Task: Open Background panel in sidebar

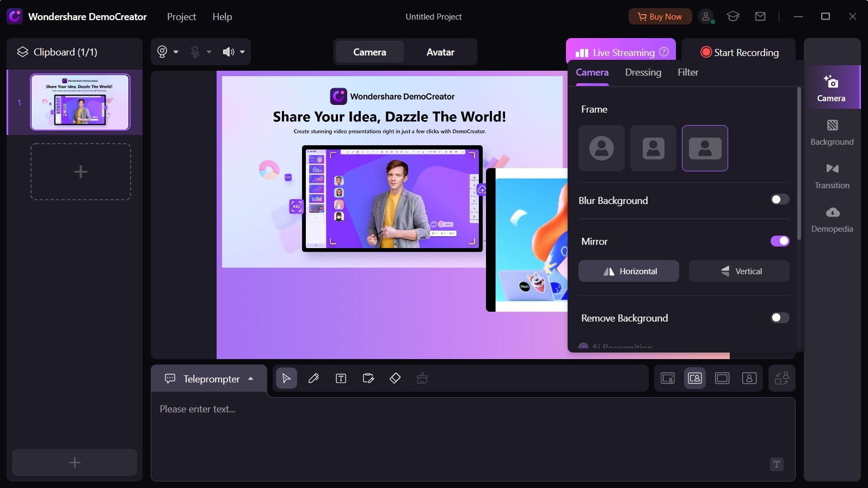Action: point(832,132)
